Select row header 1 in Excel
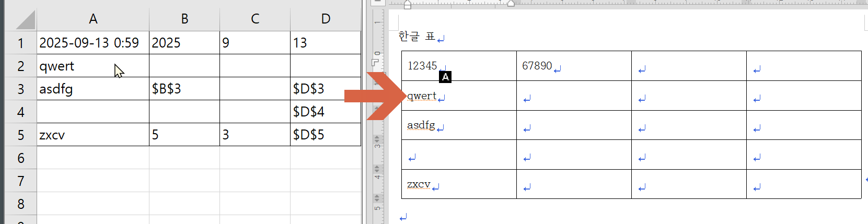 pyautogui.click(x=21, y=43)
